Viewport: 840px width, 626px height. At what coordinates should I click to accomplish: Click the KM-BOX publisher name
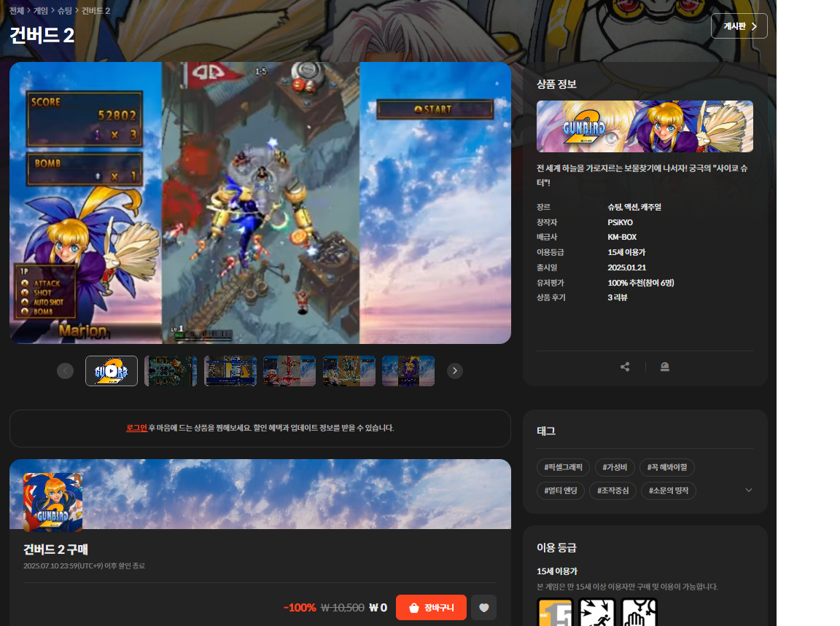[622, 237]
